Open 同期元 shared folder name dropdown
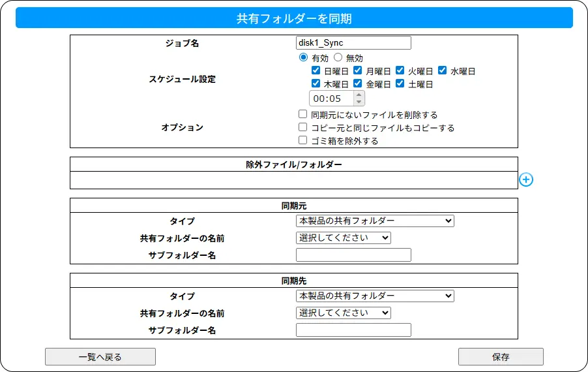The height and width of the screenshot is (372, 588). (343, 238)
